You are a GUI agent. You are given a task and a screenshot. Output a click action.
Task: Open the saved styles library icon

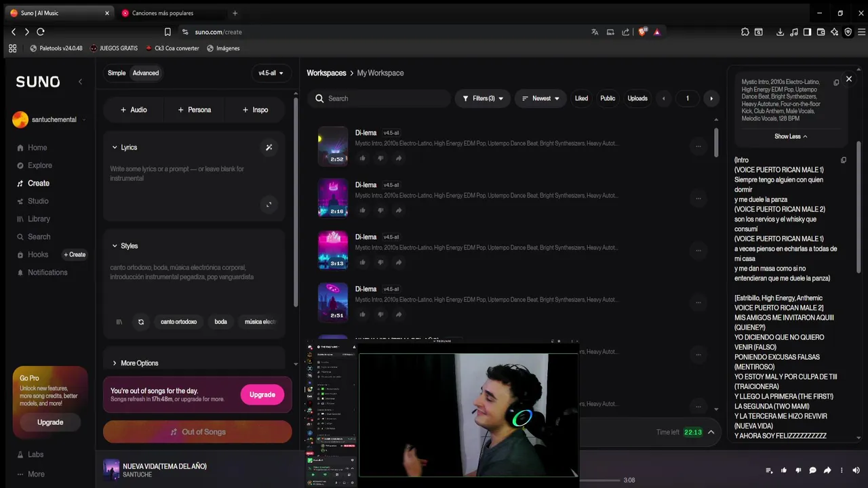pos(119,322)
